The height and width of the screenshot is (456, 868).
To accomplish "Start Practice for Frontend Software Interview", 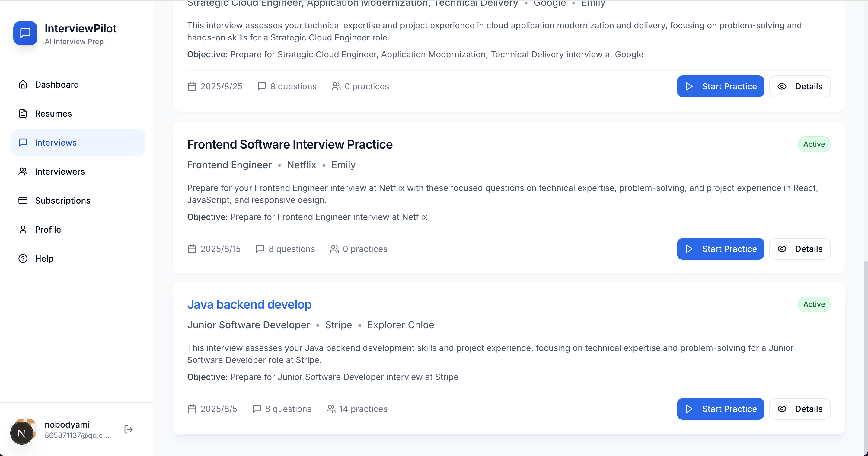I will 720,249.
